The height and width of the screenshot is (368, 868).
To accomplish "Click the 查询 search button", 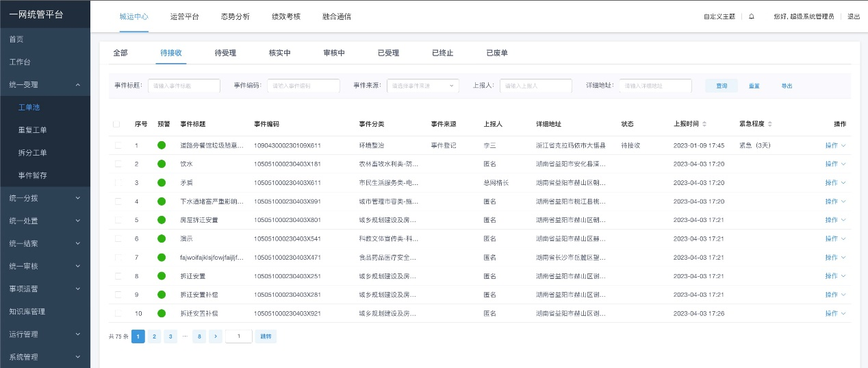I will click(722, 86).
